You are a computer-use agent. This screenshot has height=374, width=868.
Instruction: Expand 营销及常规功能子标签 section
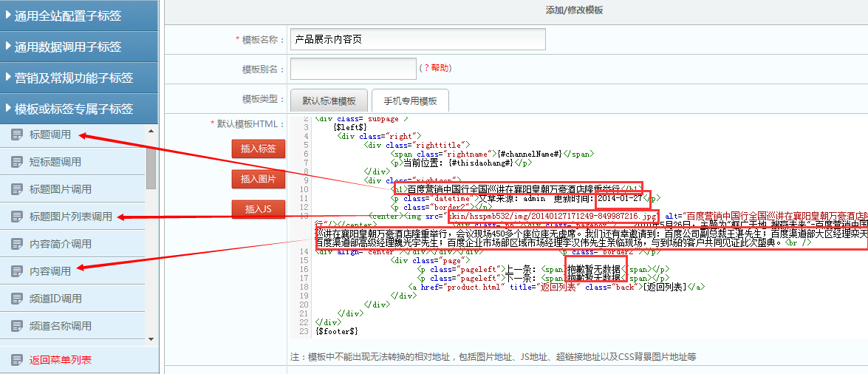79,78
